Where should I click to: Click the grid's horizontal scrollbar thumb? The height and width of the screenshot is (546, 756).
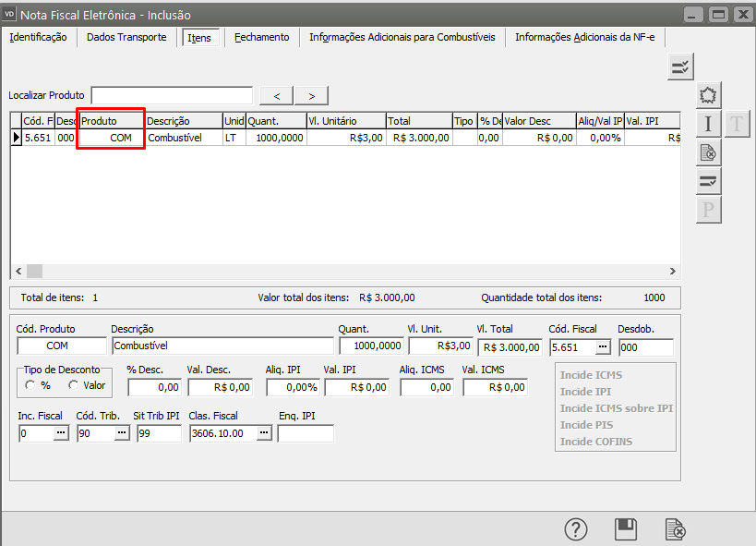(34, 272)
